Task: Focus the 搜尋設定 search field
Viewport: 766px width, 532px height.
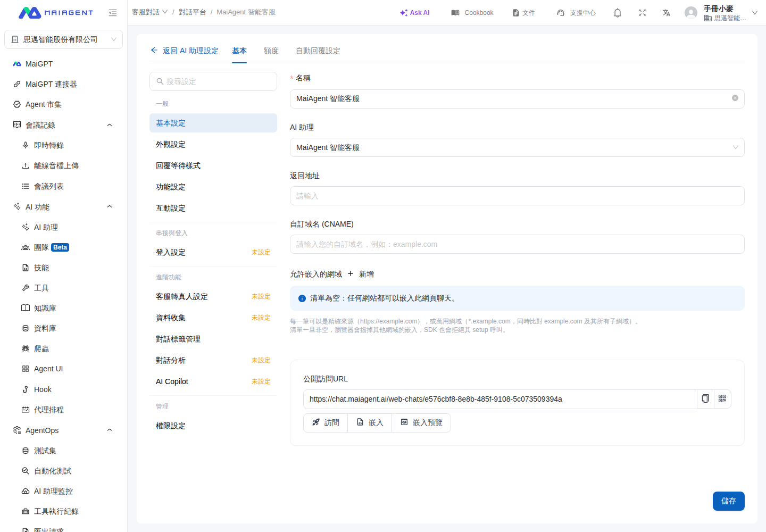Action: point(213,81)
